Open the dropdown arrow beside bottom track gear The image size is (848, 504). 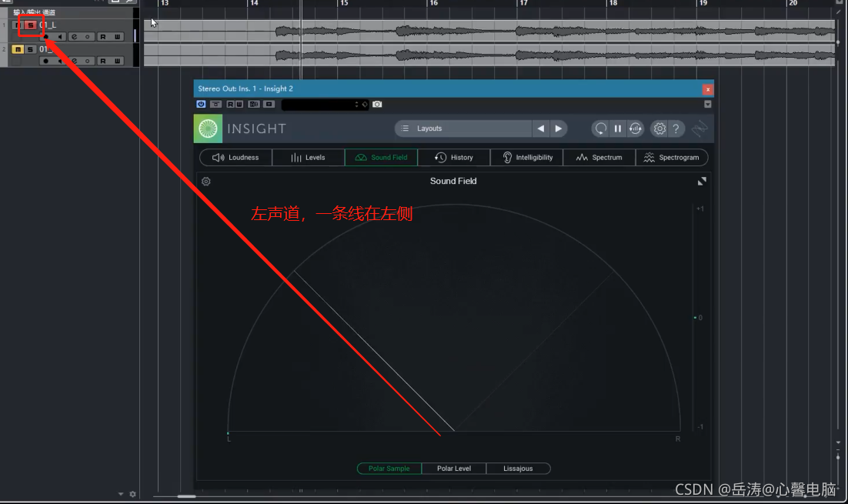pyautogui.click(x=121, y=494)
